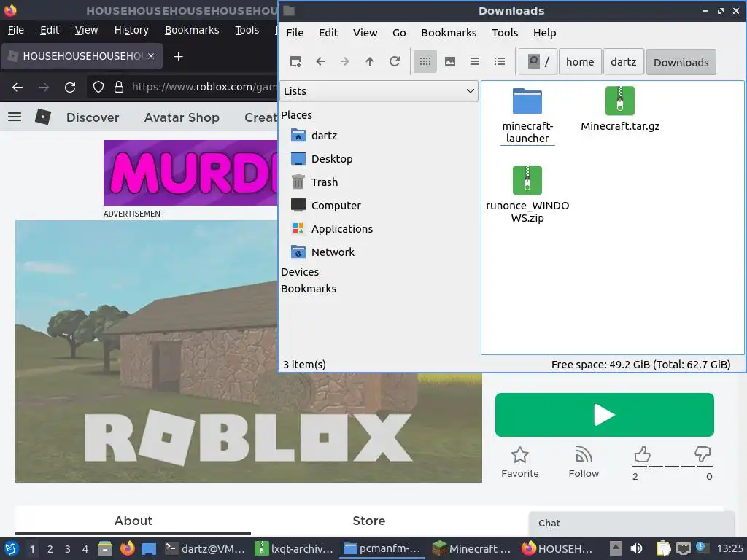747x560 pixels.
Task: Open Applications in the Places sidebar
Action: click(341, 229)
